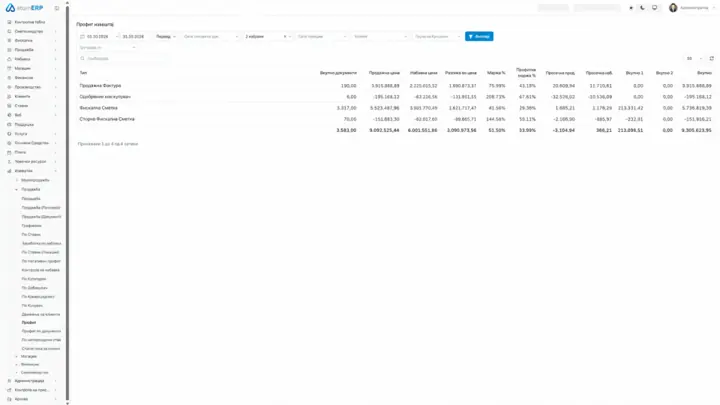Image resolution: width=720 pixels, height=405 pixels.
Task: Open the page-size dropdown near refresh
Action: coord(694,58)
